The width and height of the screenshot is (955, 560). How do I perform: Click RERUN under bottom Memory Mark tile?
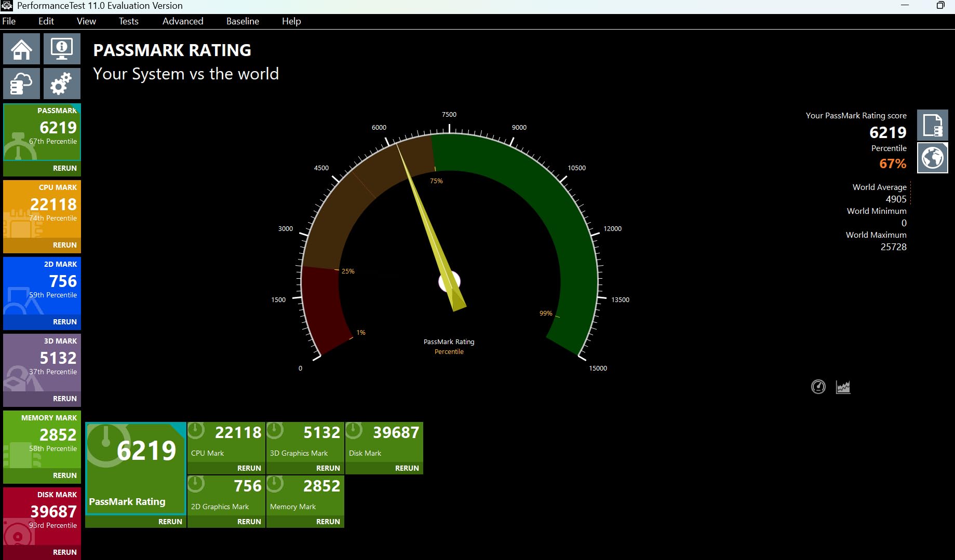(x=305, y=522)
